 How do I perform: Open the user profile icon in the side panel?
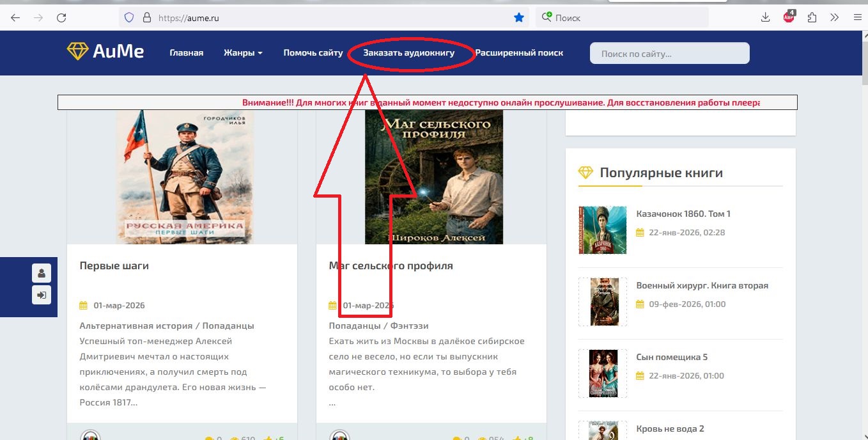pos(42,274)
